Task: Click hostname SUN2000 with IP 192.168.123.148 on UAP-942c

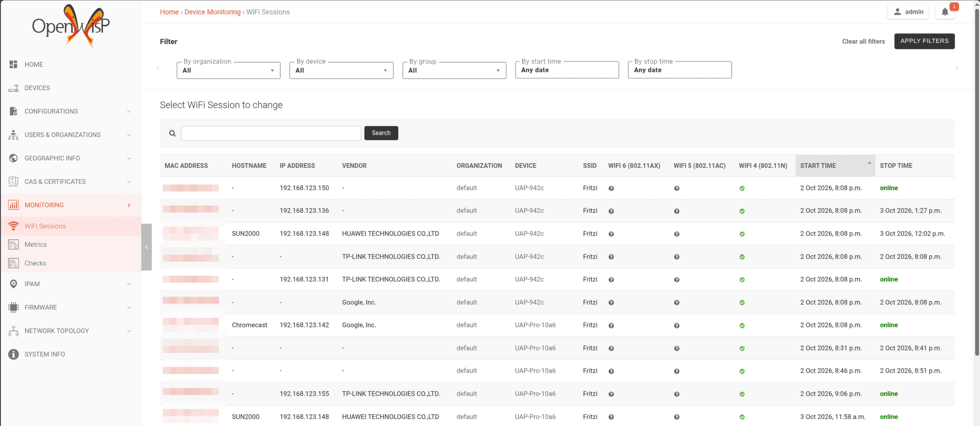Action: [x=245, y=234]
